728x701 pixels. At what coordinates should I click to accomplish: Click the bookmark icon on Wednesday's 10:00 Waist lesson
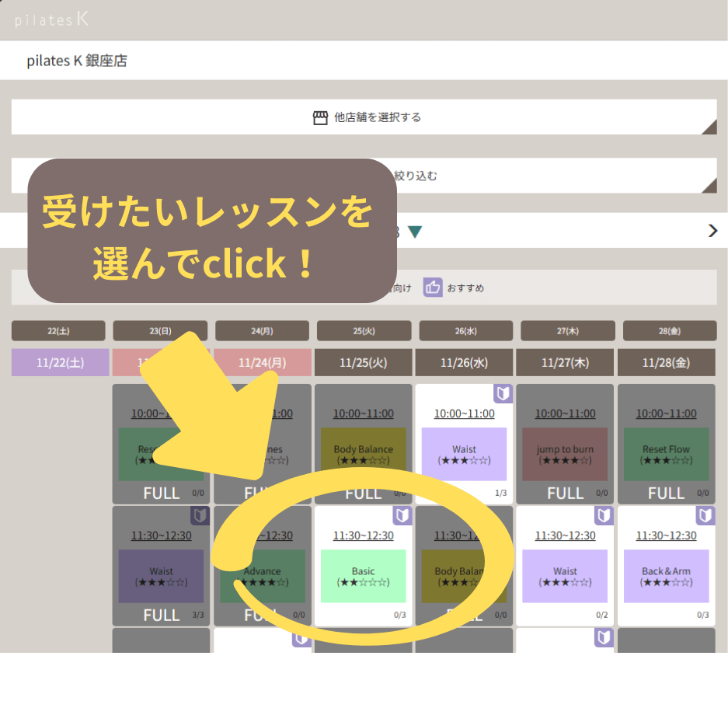click(x=503, y=395)
